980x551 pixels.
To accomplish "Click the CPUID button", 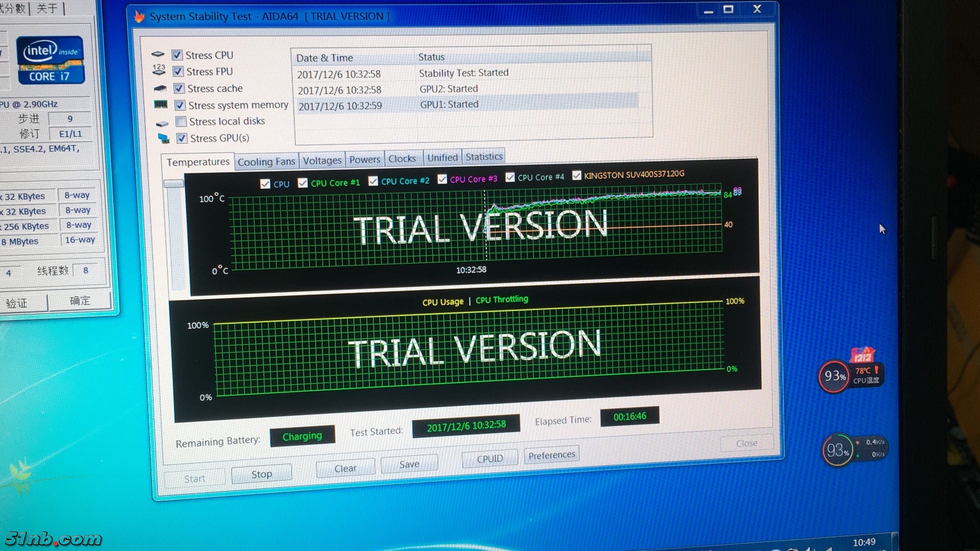I will pyautogui.click(x=489, y=459).
